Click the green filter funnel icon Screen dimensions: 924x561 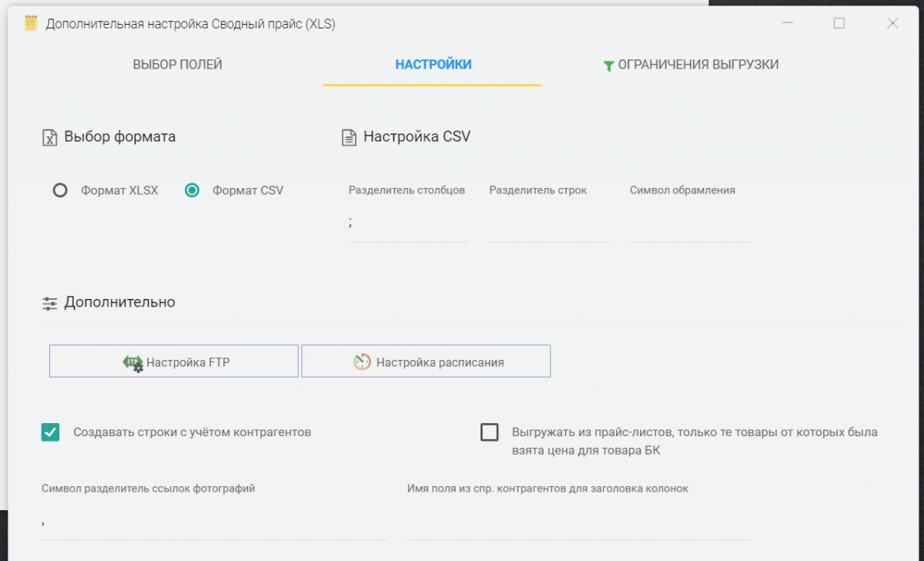click(608, 66)
